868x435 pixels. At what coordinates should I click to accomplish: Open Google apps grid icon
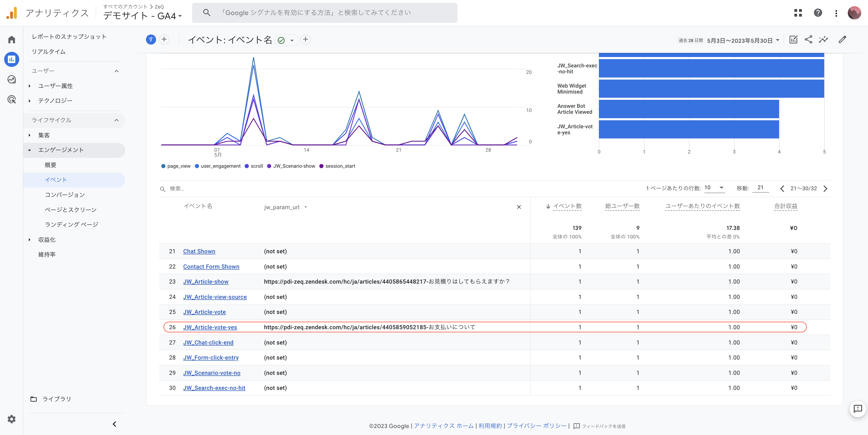[x=798, y=13]
